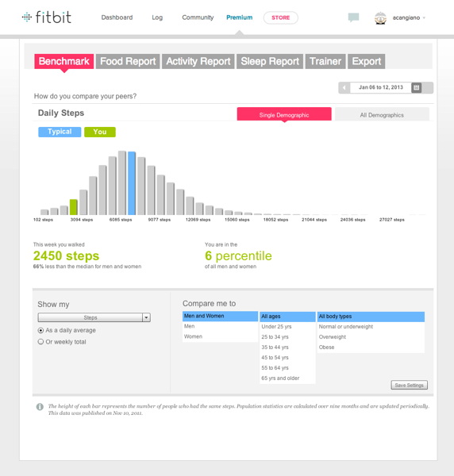Open the Community menu
This screenshot has height=476, width=454.
[198, 17]
